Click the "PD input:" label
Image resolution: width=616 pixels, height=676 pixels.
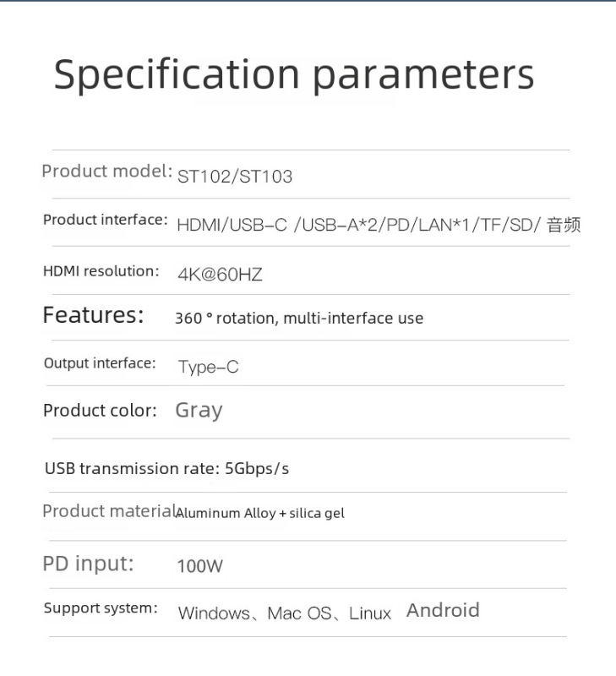tap(88, 564)
